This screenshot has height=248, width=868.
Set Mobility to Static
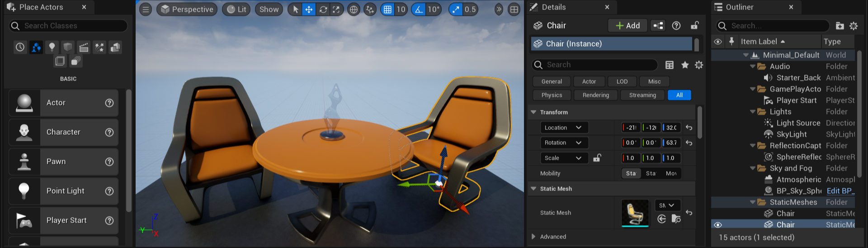coord(631,173)
